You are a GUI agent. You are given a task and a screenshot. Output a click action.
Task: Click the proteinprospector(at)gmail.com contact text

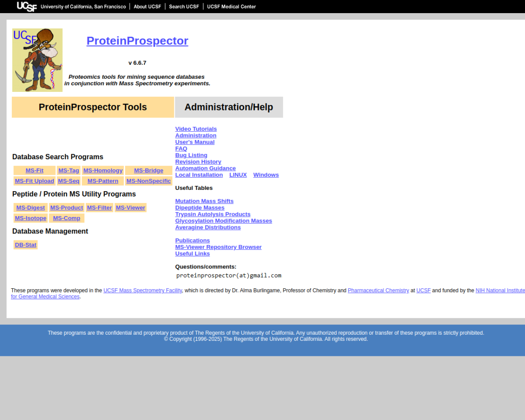[229, 275]
